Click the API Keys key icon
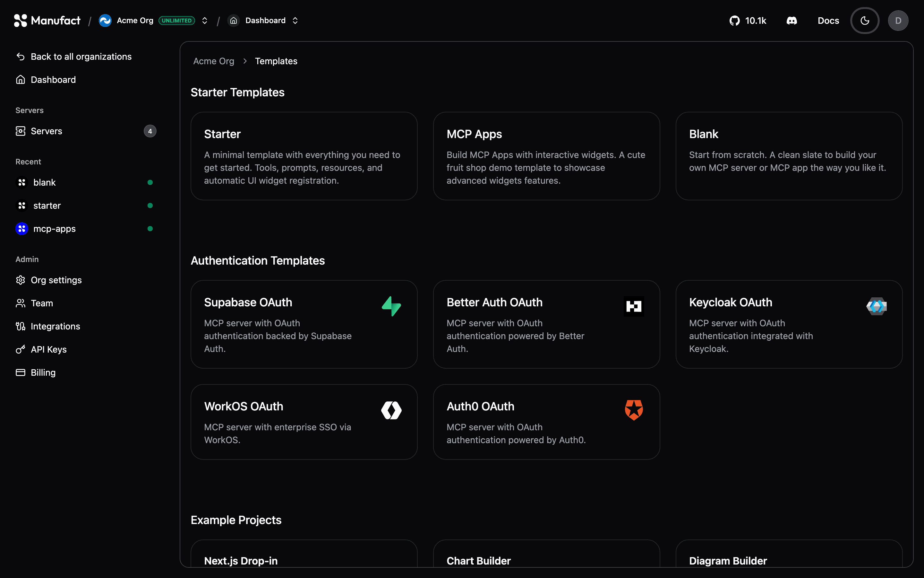924x578 pixels. pos(21,349)
